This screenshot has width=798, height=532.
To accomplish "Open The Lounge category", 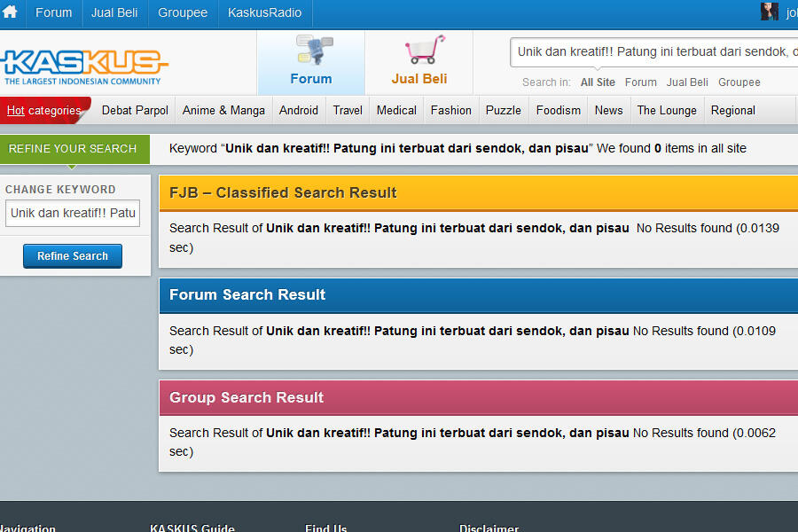I will [667, 111].
